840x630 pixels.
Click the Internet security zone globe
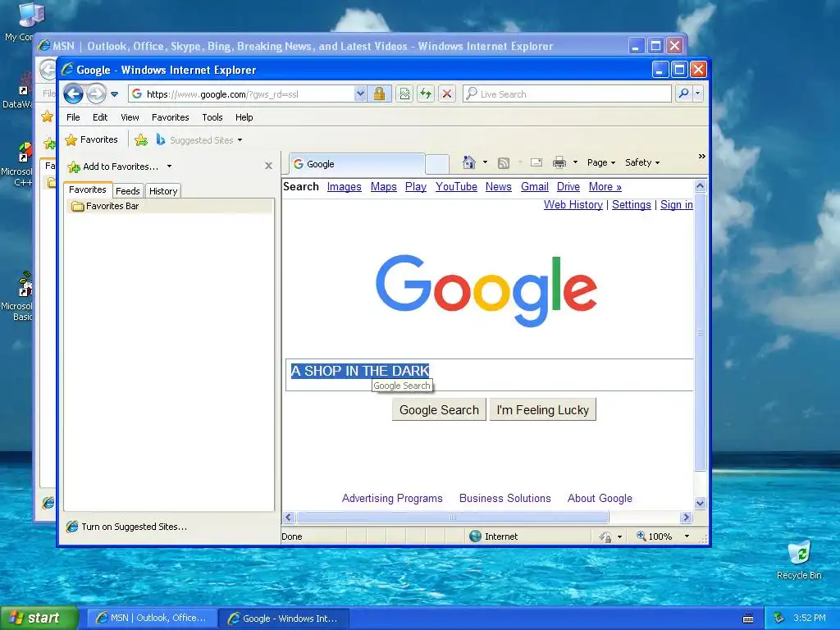tap(475, 536)
